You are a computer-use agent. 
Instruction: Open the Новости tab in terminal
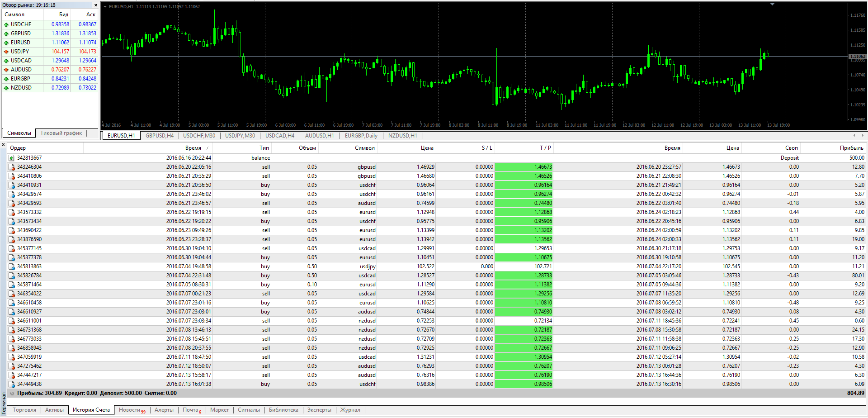132,410
